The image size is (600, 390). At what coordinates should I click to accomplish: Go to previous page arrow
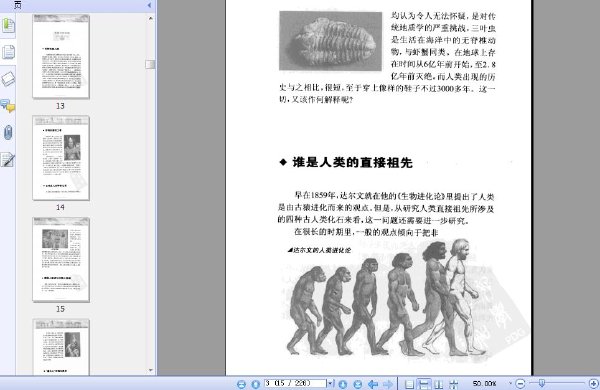[255, 384]
